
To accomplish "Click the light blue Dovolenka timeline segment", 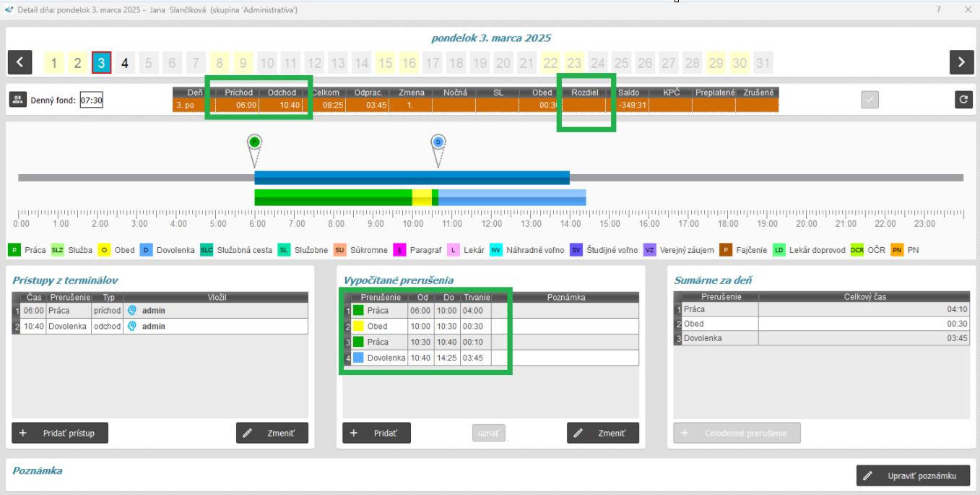I will pyautogui.click(x=511, y=197).
